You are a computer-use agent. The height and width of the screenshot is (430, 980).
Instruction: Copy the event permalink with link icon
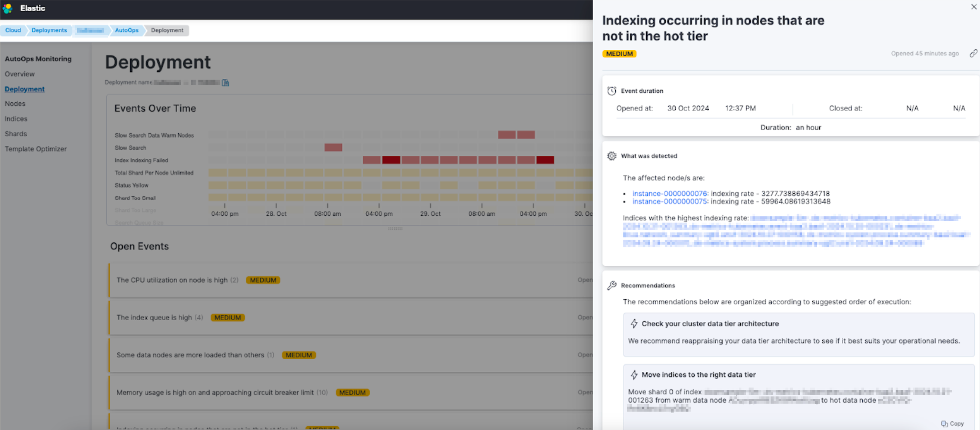[973, 53]
